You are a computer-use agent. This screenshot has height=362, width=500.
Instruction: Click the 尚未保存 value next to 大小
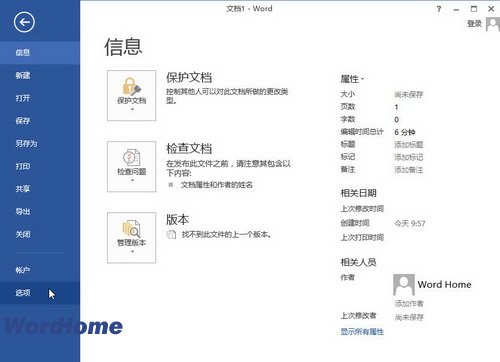(409, 95)
